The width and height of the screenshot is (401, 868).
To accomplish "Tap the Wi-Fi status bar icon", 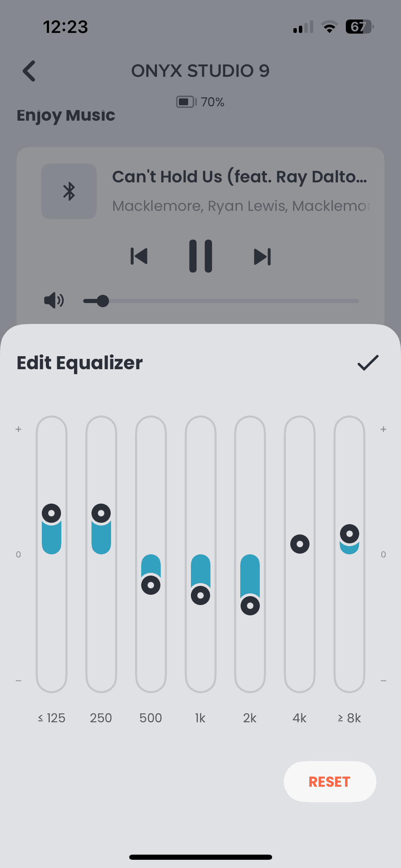I will pos(329,27).
